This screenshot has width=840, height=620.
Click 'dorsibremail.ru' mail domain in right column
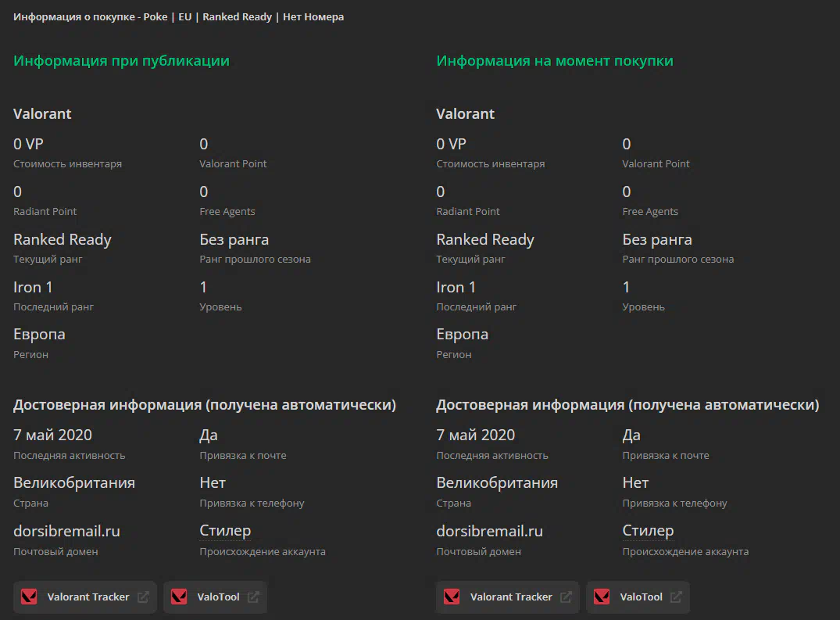point(489,531)
